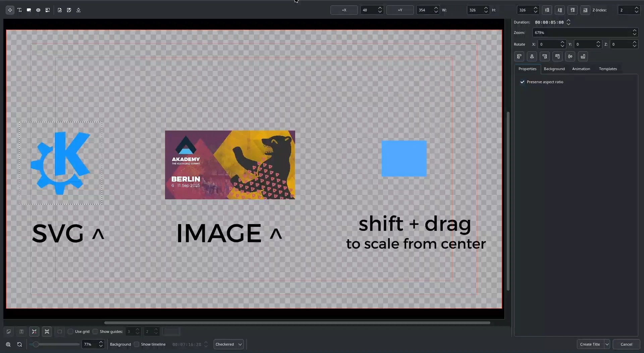The image size is (644, 353).
Task: Toggle the +X origin button
Action: (344, 10)
